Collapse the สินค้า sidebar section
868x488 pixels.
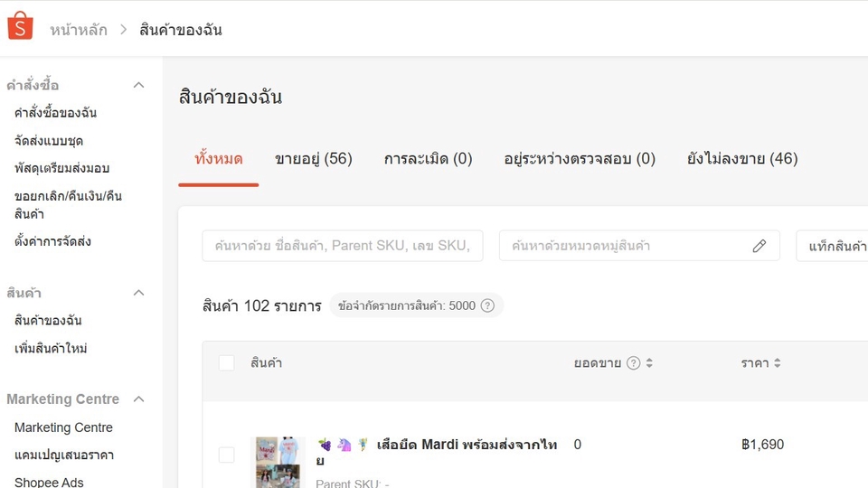click(x=139, y=293)
